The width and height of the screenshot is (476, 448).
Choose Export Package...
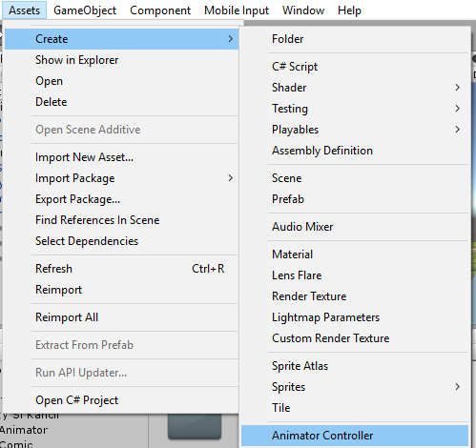(x=121, y=199)
